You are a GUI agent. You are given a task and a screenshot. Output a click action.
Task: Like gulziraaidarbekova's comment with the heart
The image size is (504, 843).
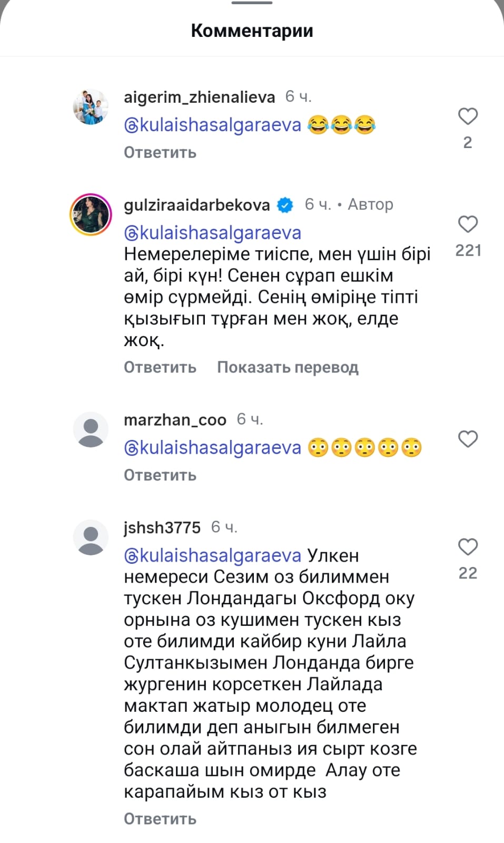468,224
